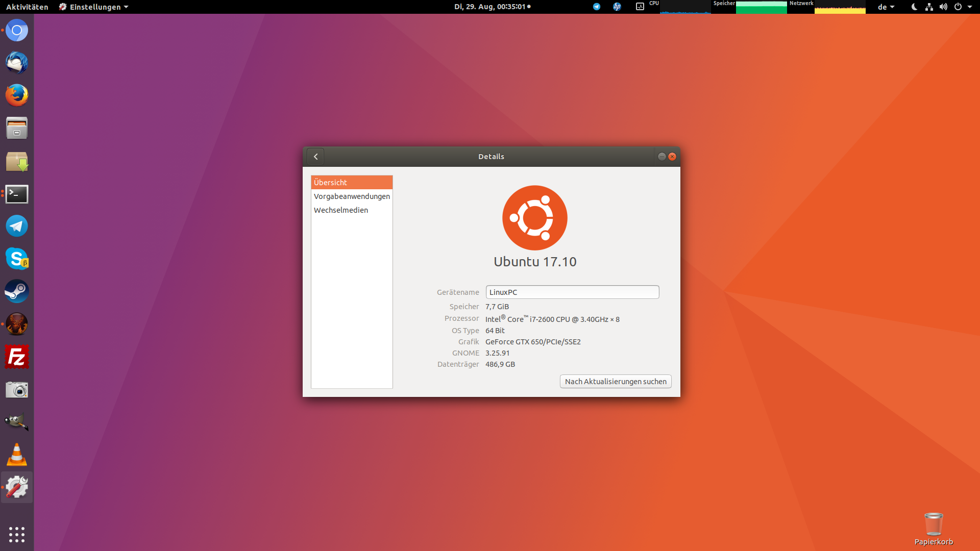Open GIMP from the dock
The height and width of the screenshot is (551, 980).
tap(17, 422)
